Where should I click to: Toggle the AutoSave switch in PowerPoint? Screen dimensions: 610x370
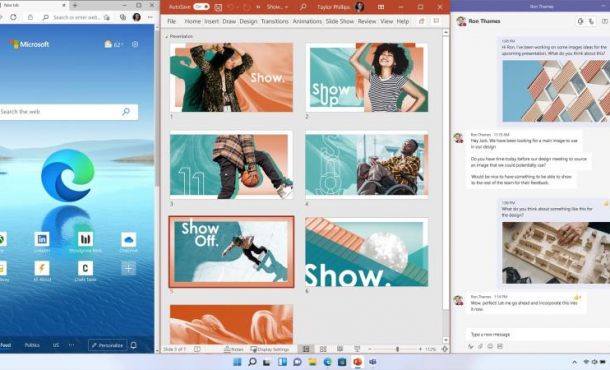pos(201,7)
